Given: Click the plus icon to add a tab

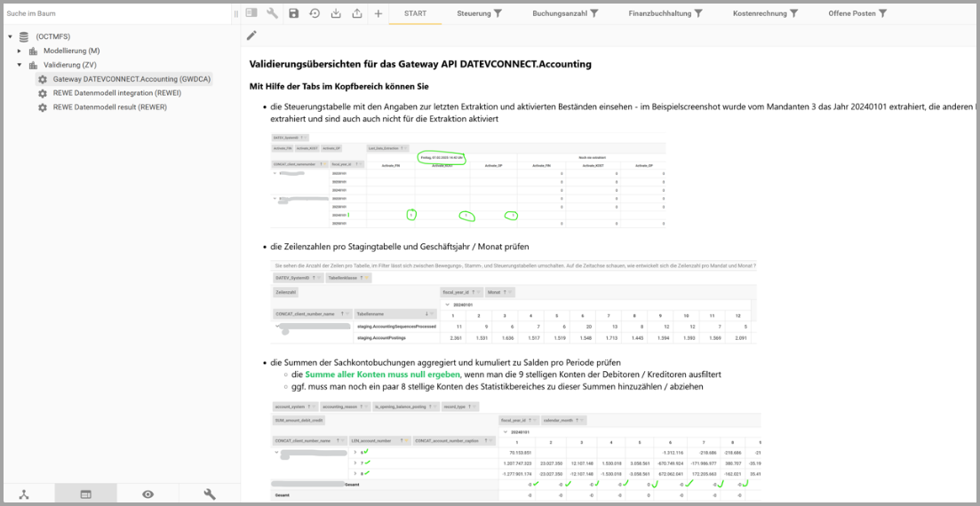Looking at the screenshot, I should click(378, 13).
